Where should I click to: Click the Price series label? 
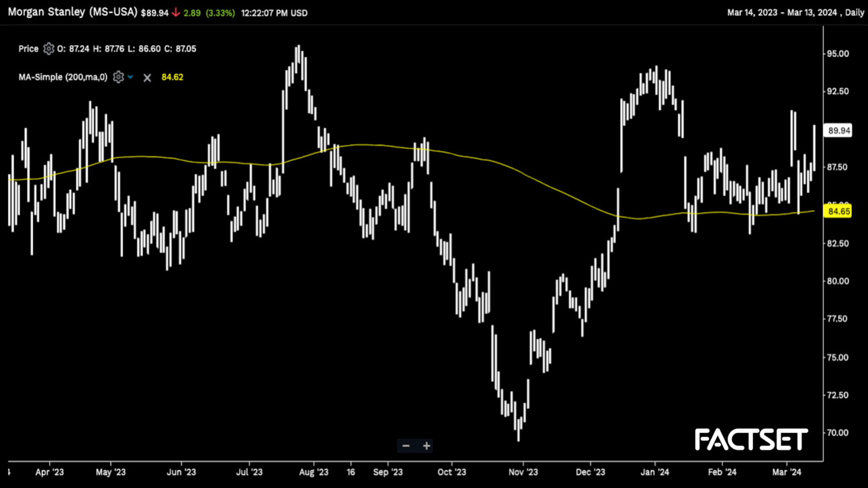[x=29, y=49]
